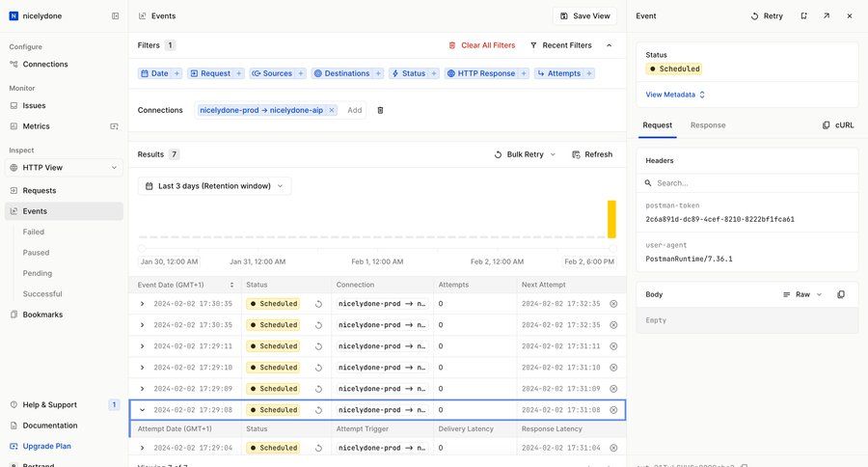Open the retention window date dropdown
This screenshot has height=467, width=868.
(x=214, y=186)
